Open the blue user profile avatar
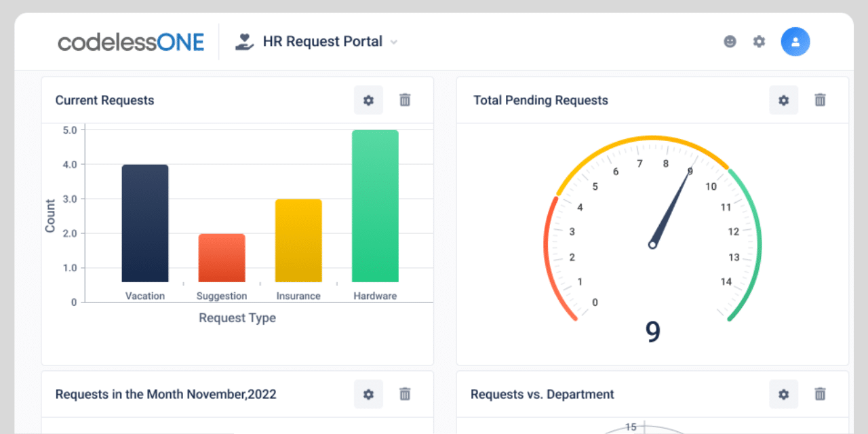 point(795,41)
